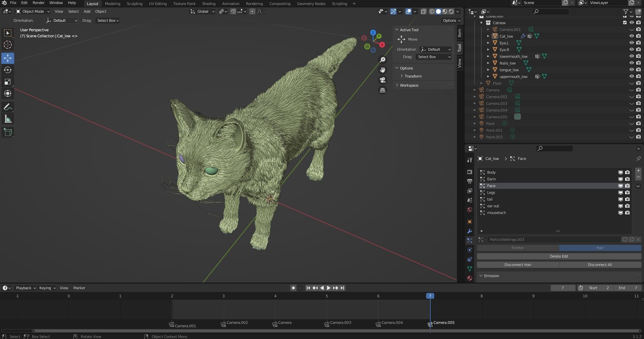Select the Scale tool
Screen dimensions: 644x339
8,82
